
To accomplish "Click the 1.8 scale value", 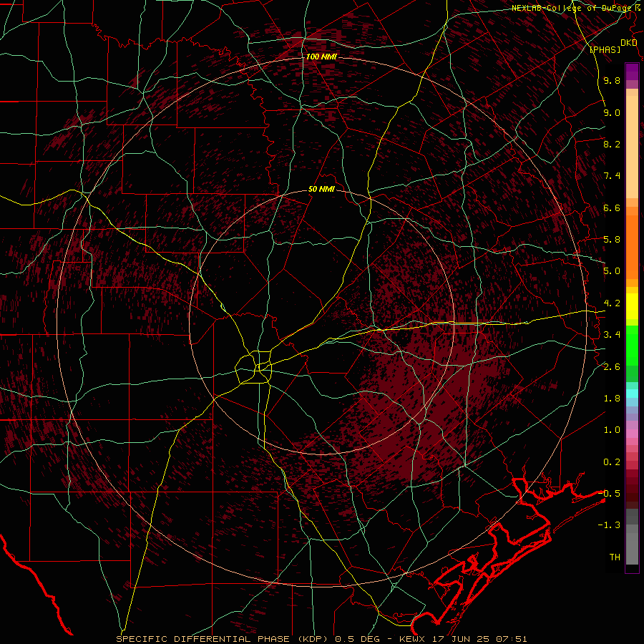I will 612,398.
